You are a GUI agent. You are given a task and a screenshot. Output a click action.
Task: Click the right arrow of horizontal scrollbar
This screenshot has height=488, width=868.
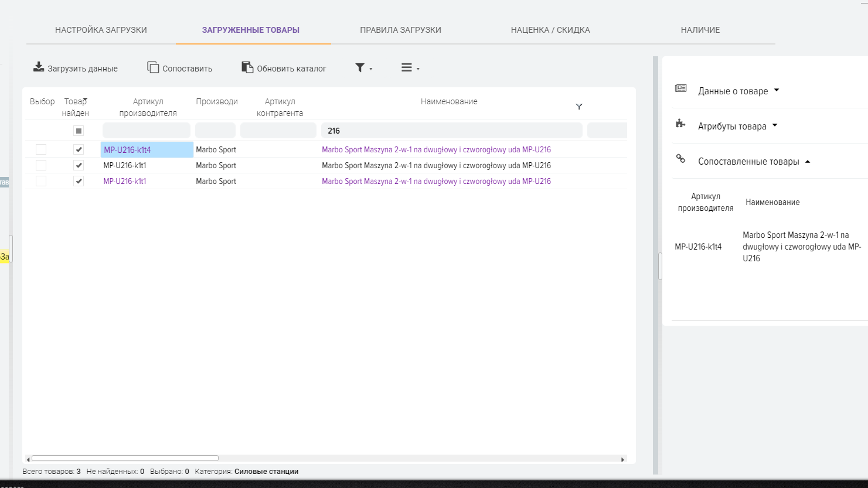(622, 459)
